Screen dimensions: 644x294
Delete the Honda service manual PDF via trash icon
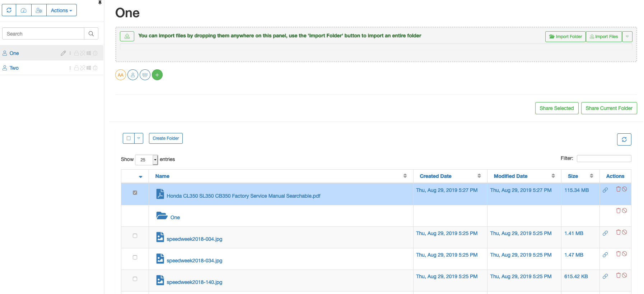tap(619, 189)
